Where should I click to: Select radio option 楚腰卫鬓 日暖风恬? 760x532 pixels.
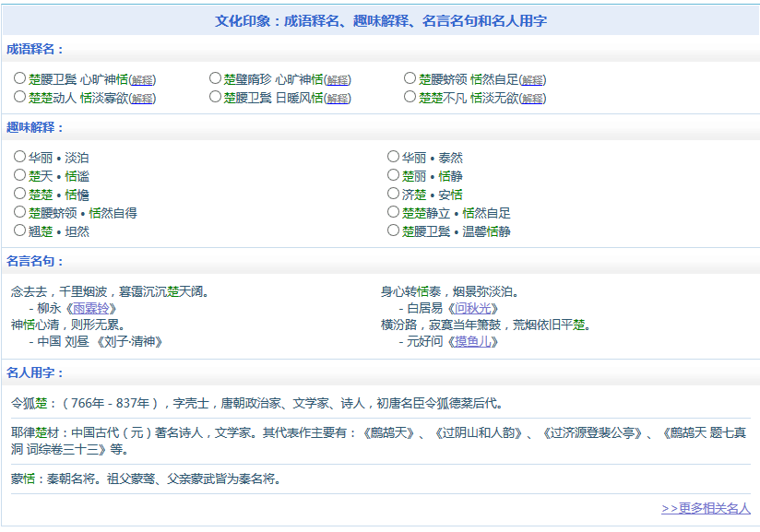[x=215, y=97]
